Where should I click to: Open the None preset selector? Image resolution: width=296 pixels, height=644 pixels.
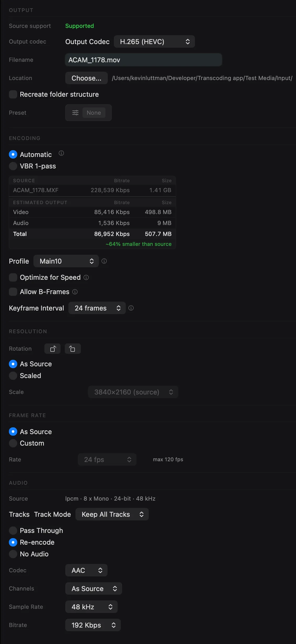93,112
